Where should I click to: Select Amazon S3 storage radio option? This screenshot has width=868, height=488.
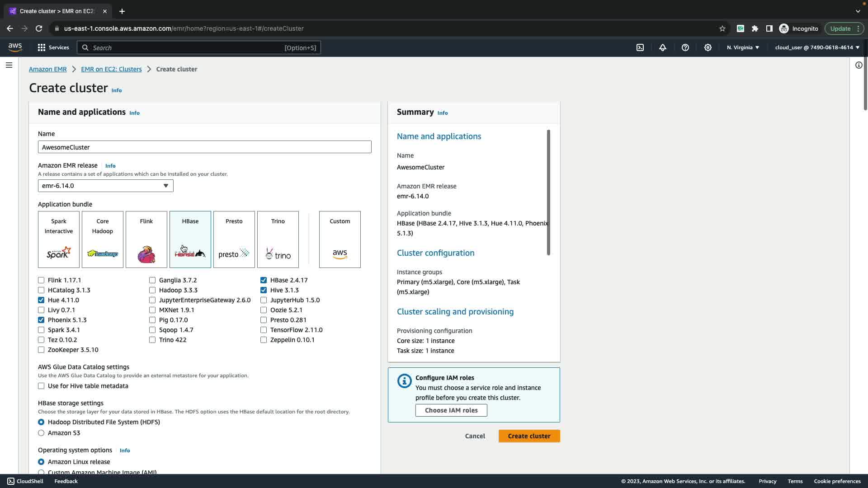(41, 433)
